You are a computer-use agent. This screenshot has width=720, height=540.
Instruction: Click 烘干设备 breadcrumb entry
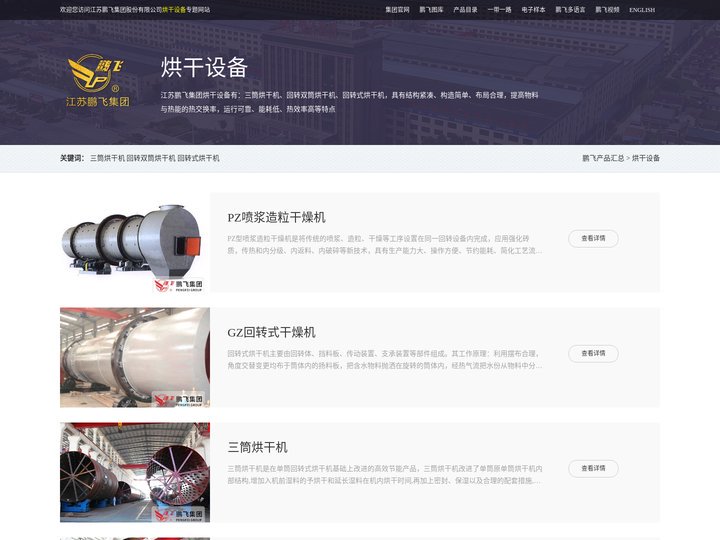[646, 158]
